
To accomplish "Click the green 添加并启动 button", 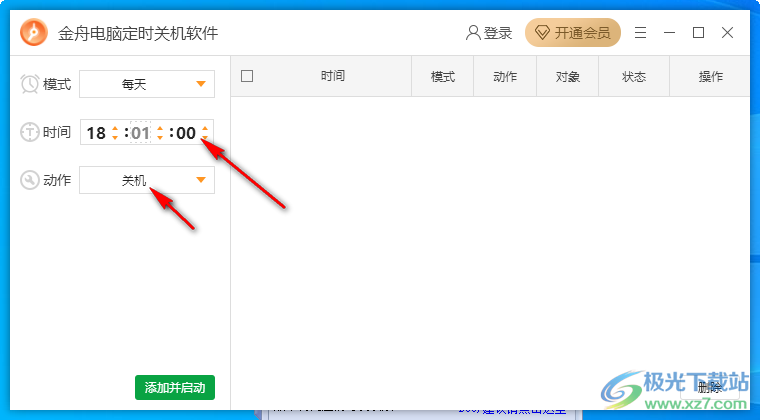I will click(175, 388).
